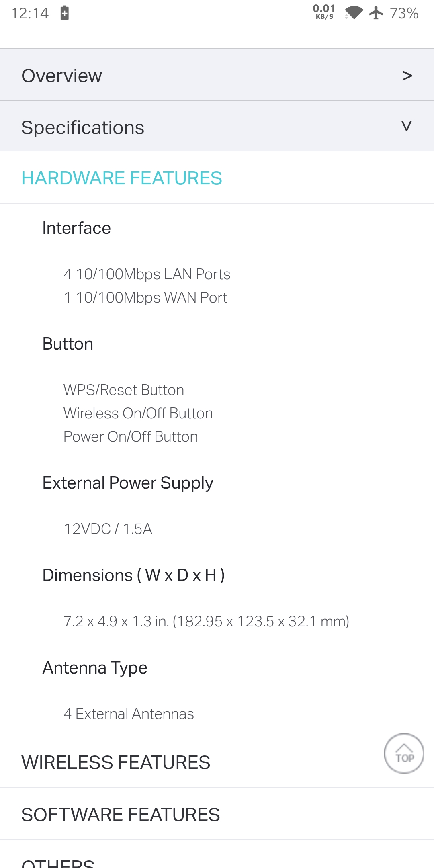Viewport: 434px width, 868px height.
Task: Tap the battery charging icon
Action: click(x=65, y=13)
